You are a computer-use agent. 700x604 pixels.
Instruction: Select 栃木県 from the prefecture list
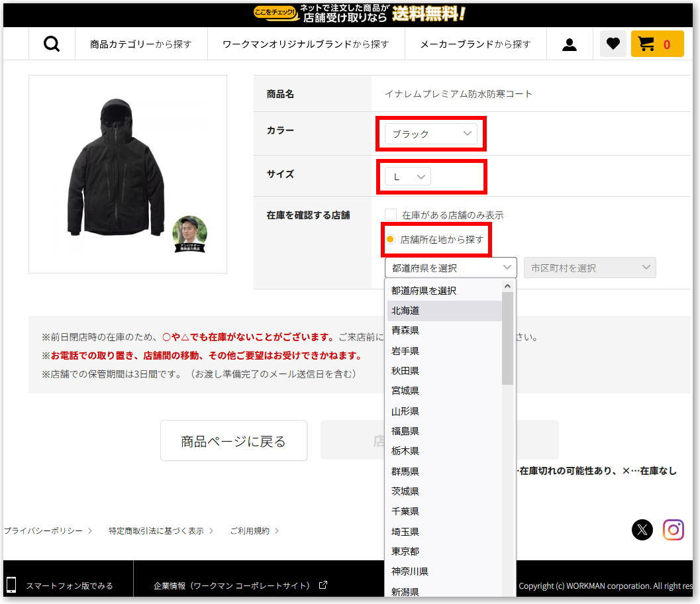pos(444,451)
